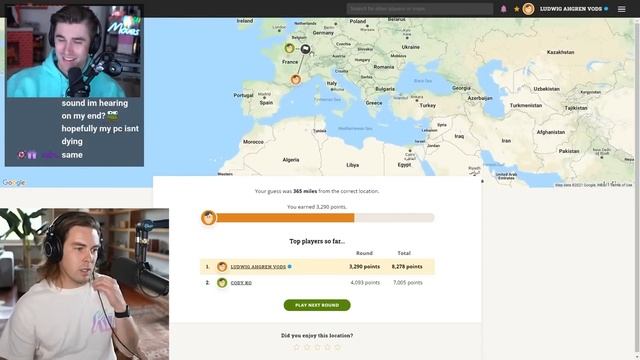The image size is (640, 360).
Task: Click the Ukraine label on the map
Action: [x=410, y=47]
